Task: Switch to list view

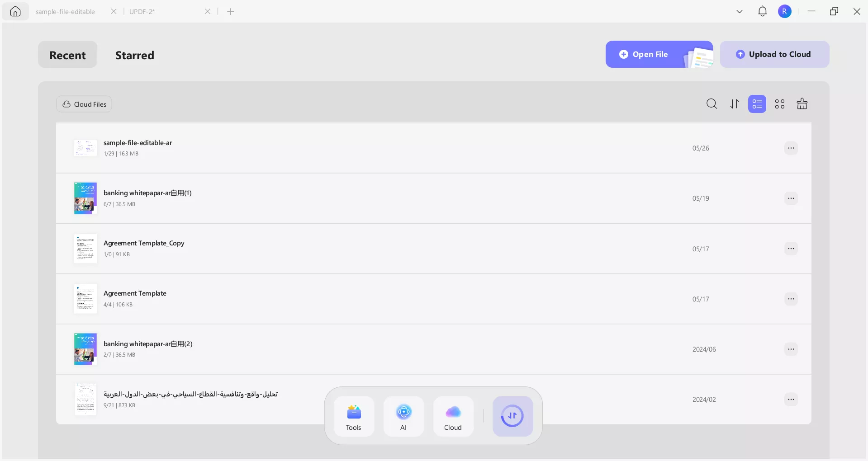Action: (x=757, y=104)
